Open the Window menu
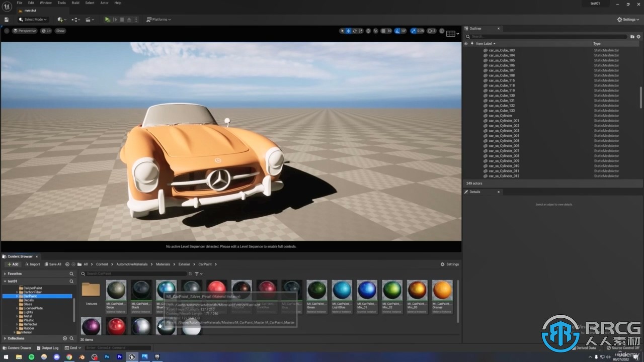 coord(45,3)
